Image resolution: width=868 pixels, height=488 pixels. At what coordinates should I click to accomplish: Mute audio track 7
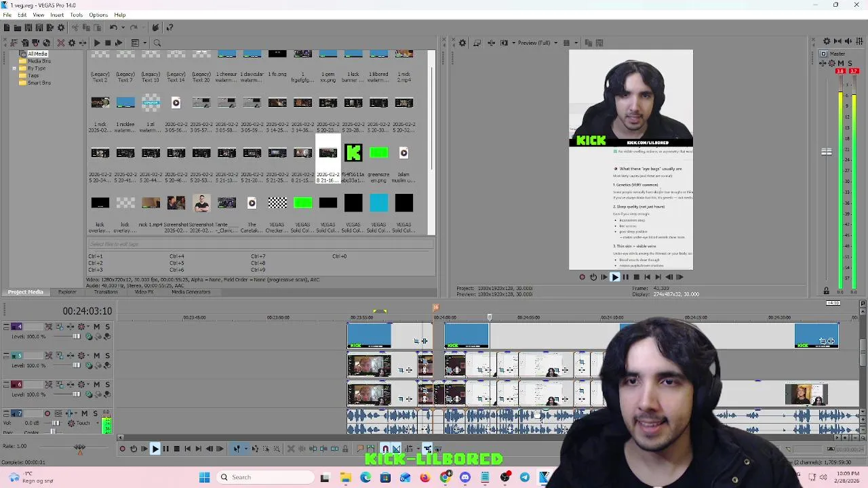(x=85, y=413)
